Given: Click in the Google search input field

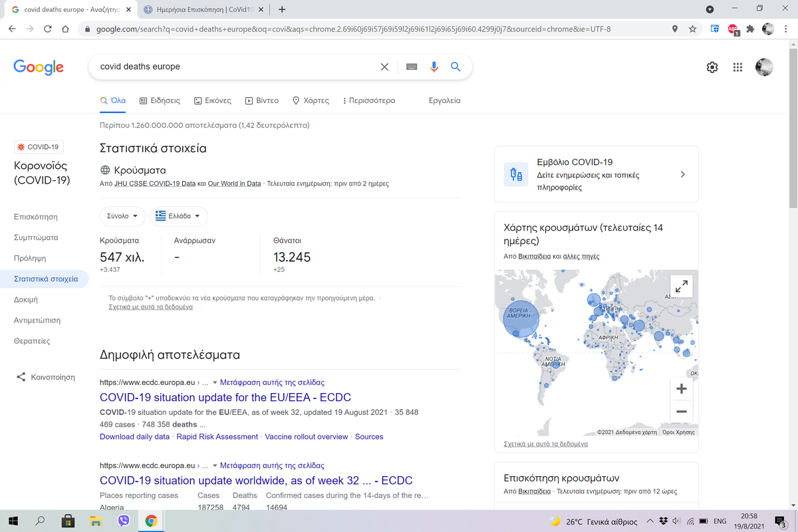Looking at the screenshot, I should click(236, 66).
